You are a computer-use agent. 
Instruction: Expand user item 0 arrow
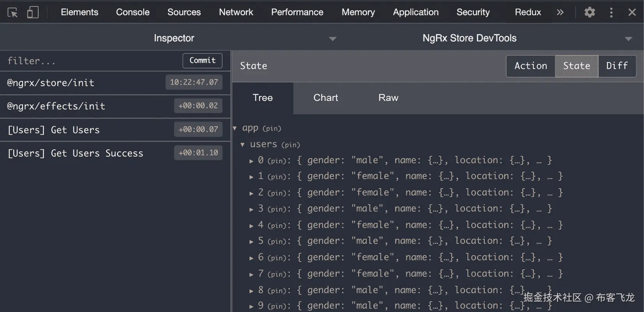click(251, 161)
